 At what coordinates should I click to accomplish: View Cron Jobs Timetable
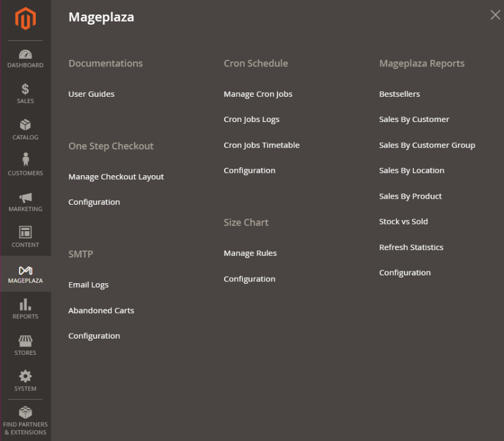tap(262, 145)
